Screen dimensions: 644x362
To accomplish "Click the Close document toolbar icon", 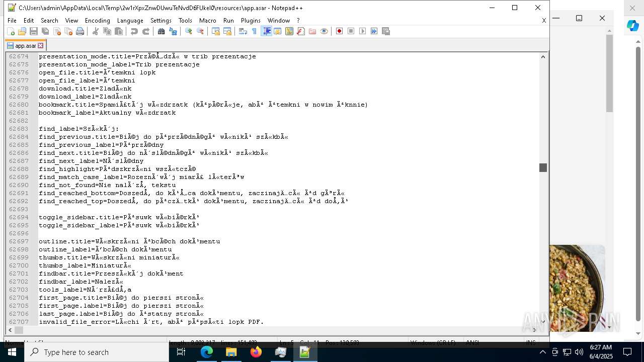I will point(57,31).
